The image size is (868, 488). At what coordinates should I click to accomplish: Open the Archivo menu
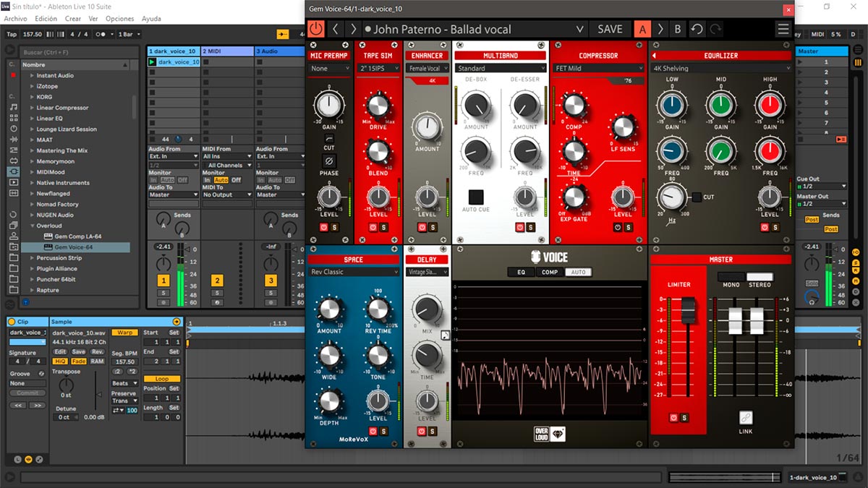tap(16, 19)
